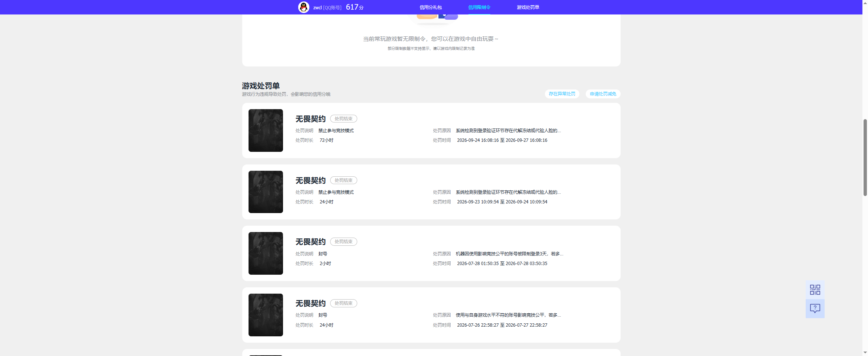Click 无畏契约 title of the 2小时 penalty card

click(310, 242)
